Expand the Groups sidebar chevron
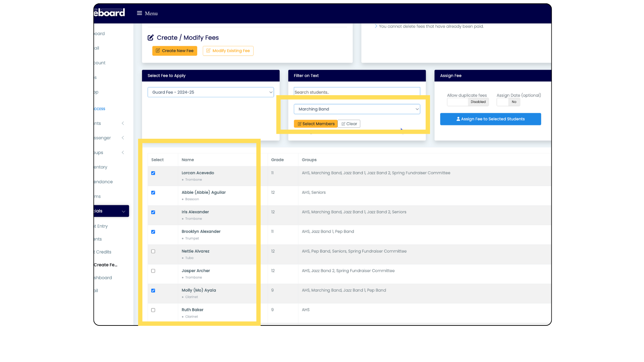The width and height of the screenshot is (644, 362). (x=123, y=153)
